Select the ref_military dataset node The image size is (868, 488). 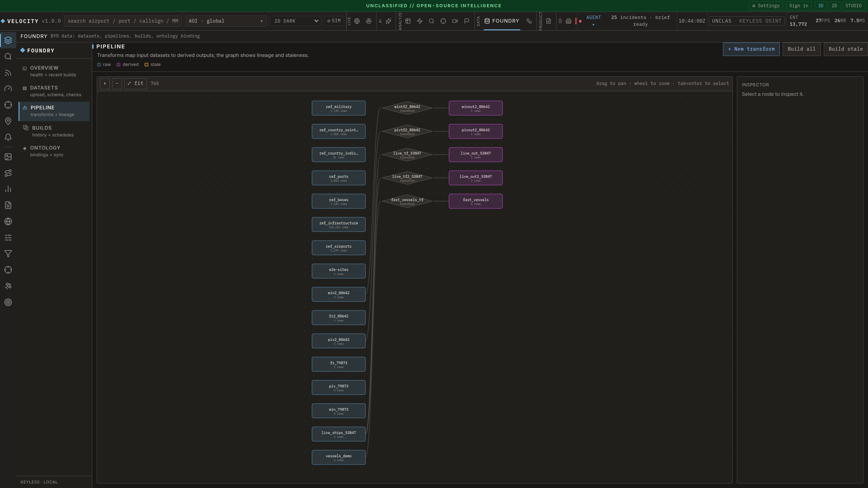(338, 108)
